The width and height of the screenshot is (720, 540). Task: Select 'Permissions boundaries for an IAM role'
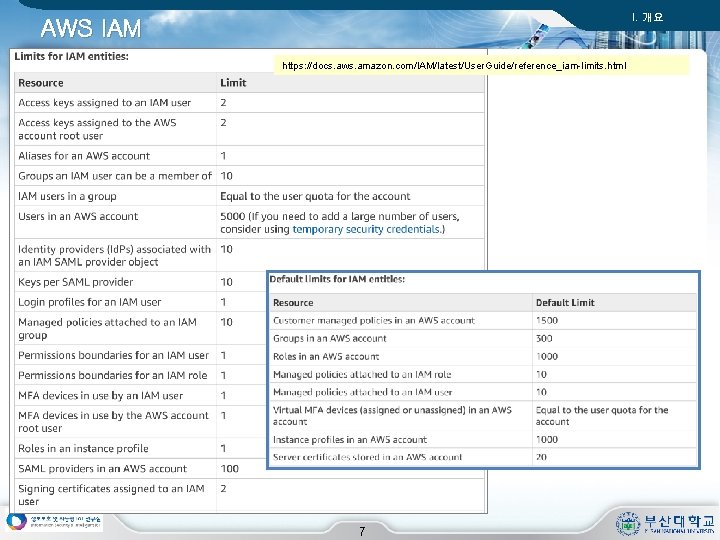click(x=112, y=375)
